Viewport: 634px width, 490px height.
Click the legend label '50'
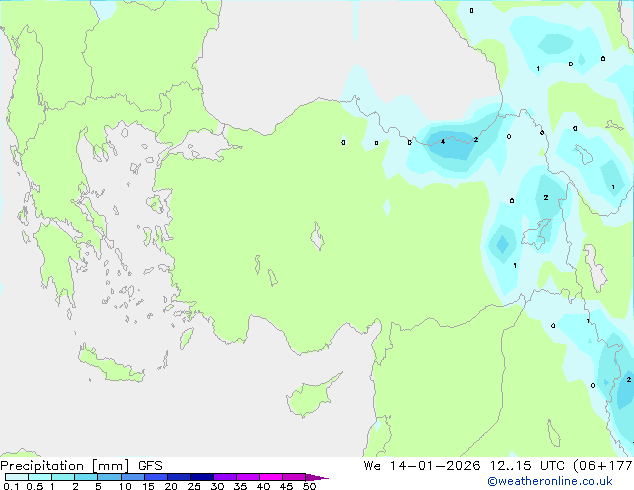(309, 486)
